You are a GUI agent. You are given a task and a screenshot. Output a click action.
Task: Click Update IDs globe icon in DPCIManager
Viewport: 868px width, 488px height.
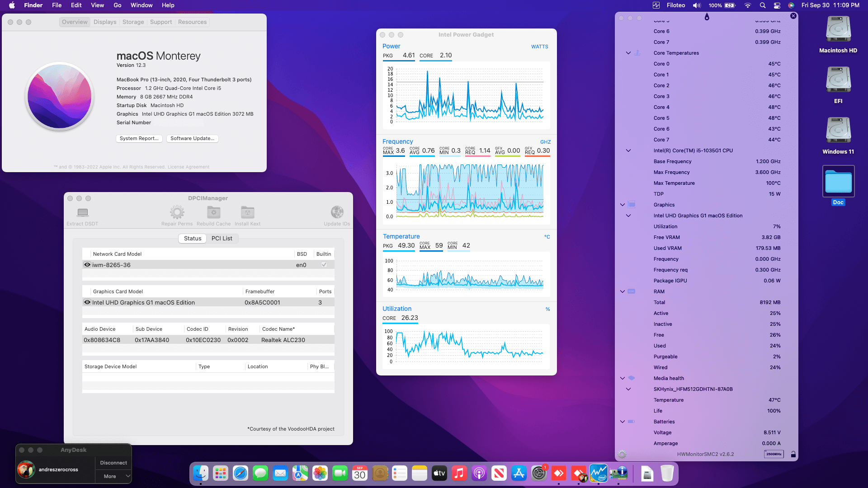pyautogui.click(x=337, y=212)
